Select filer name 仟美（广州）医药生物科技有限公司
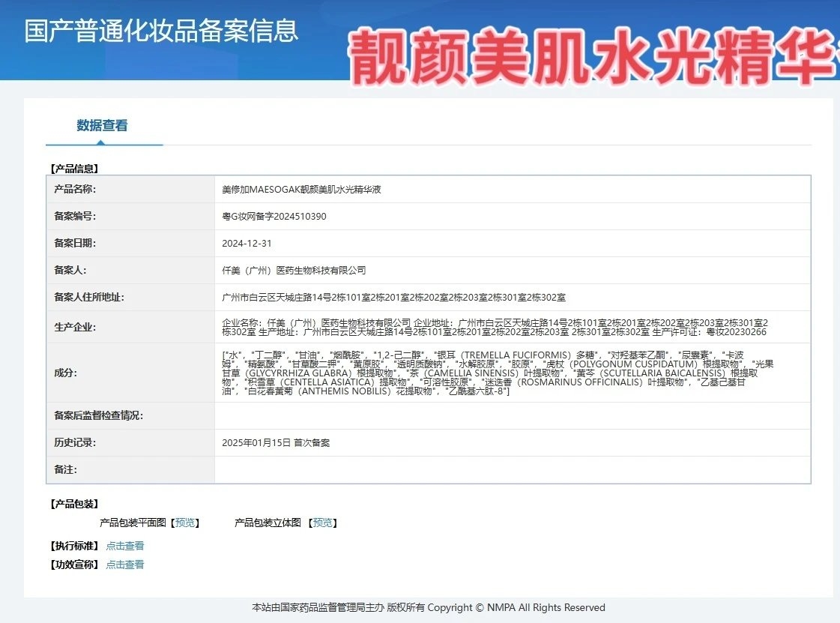This screenshot has width=840, height=623. coord(294,270)
